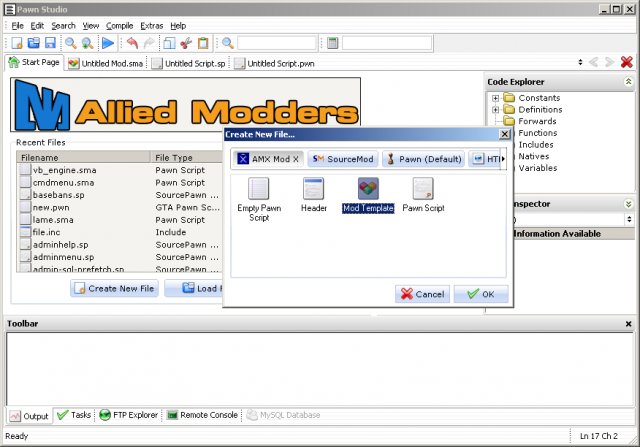Click the Redo toolbar icon
This screenshot has height=447, width=640.
(149, 43)
